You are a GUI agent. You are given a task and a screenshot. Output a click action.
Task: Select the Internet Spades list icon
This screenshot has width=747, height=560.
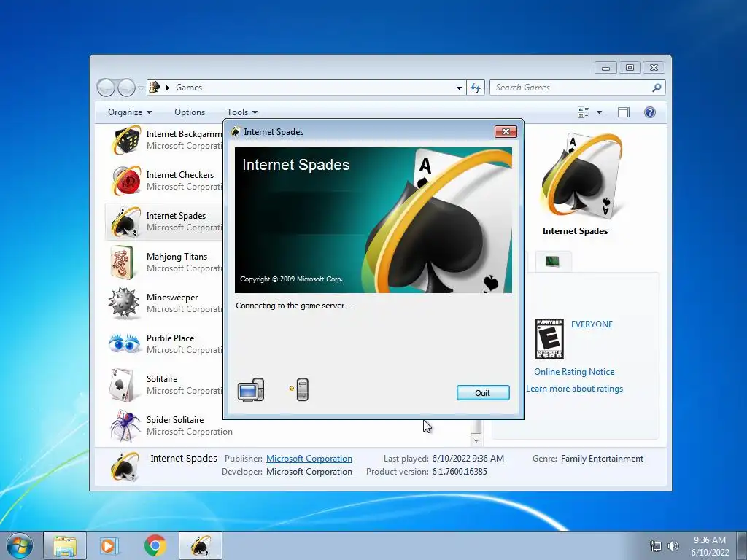click(125, 222)
